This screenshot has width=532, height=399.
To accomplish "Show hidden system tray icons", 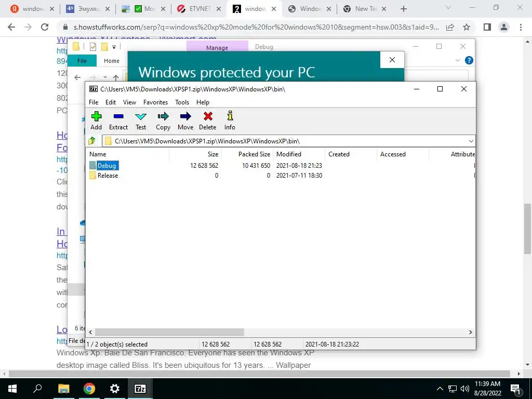I will [440, 389].
